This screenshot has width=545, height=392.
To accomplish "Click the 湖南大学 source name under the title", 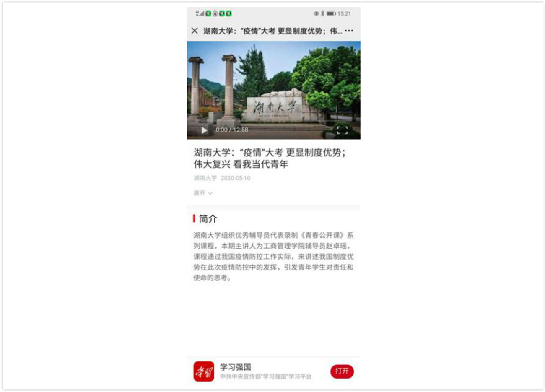I will pos(205,178).
